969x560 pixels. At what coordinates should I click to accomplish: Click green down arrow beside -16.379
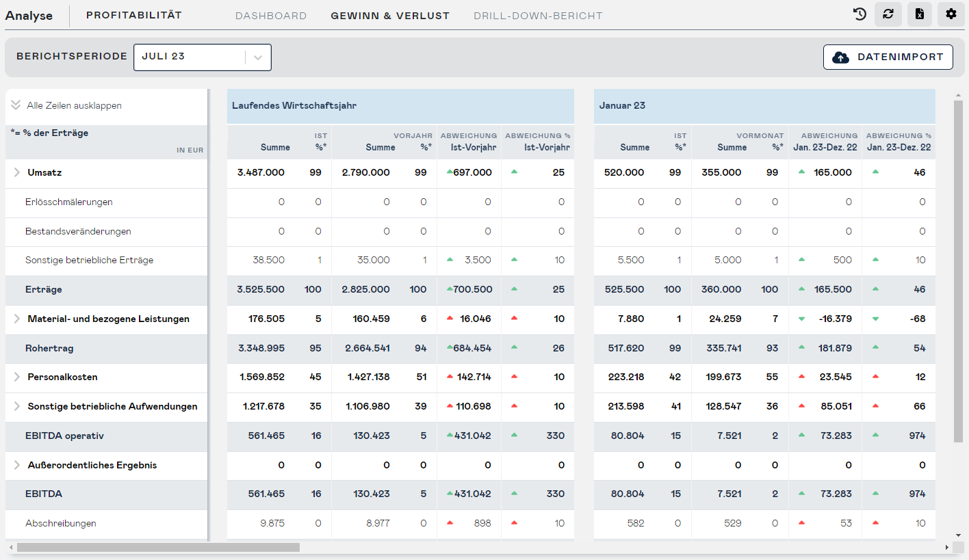(x=801, y=319)
